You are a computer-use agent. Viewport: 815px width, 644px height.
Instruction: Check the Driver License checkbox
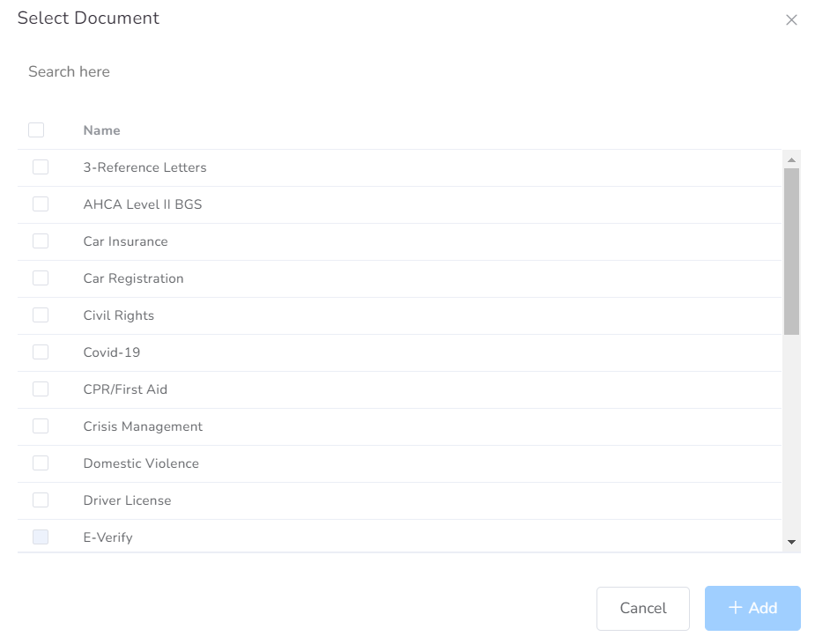point(41,500)
